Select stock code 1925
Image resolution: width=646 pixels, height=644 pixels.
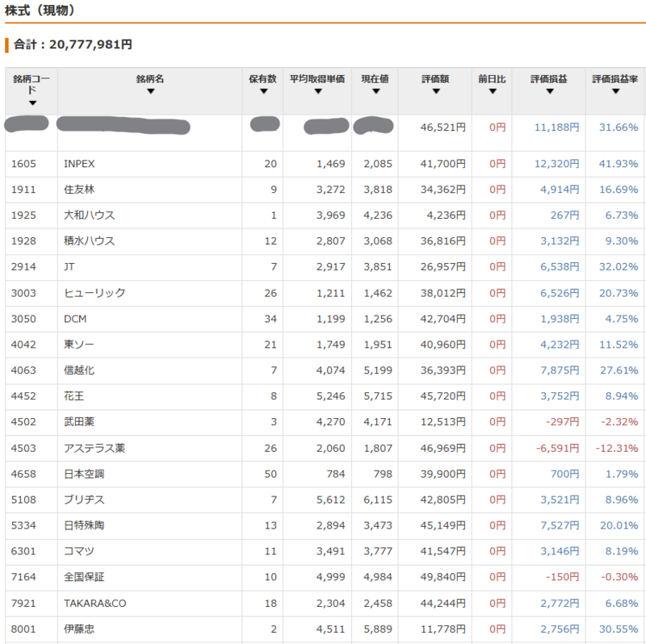pyautogui.click(x=23, y=215)
